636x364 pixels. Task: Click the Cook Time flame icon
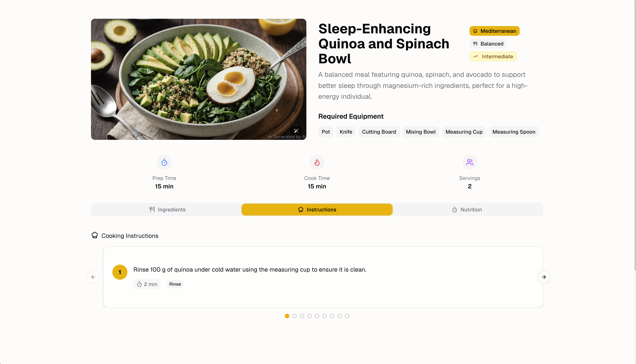(317, 163)
